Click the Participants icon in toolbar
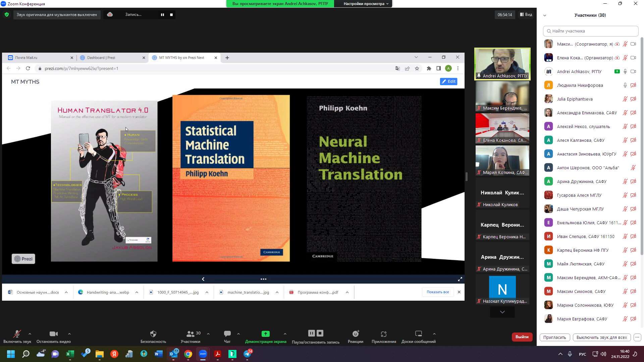Screen dimensions: 644x362 click(x=190, y=334)
